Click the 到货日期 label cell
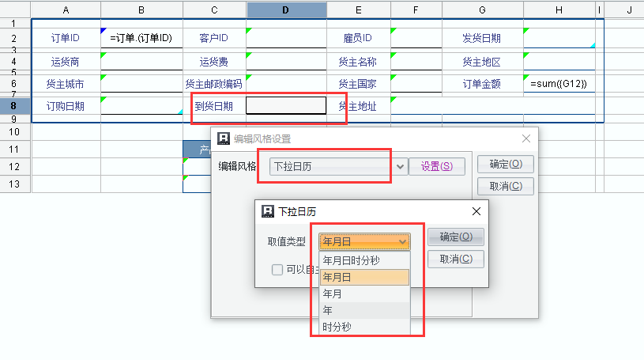Viewport: 644px width, 360px height. [x=214, y=106]
